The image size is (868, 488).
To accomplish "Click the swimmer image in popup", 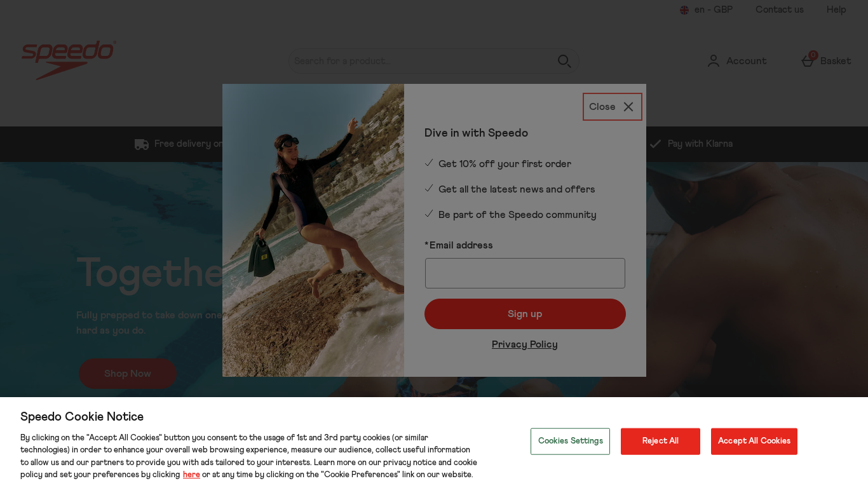I will point(313,230).
